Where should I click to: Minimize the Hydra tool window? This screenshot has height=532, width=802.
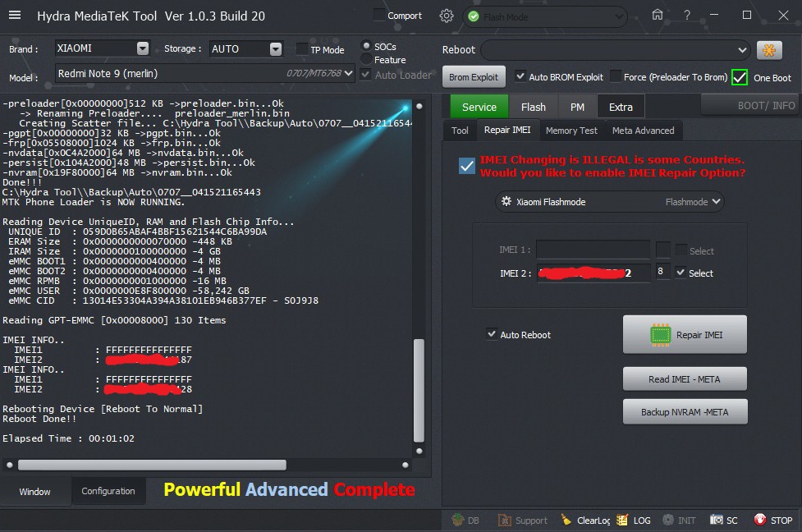coord(714,16)
